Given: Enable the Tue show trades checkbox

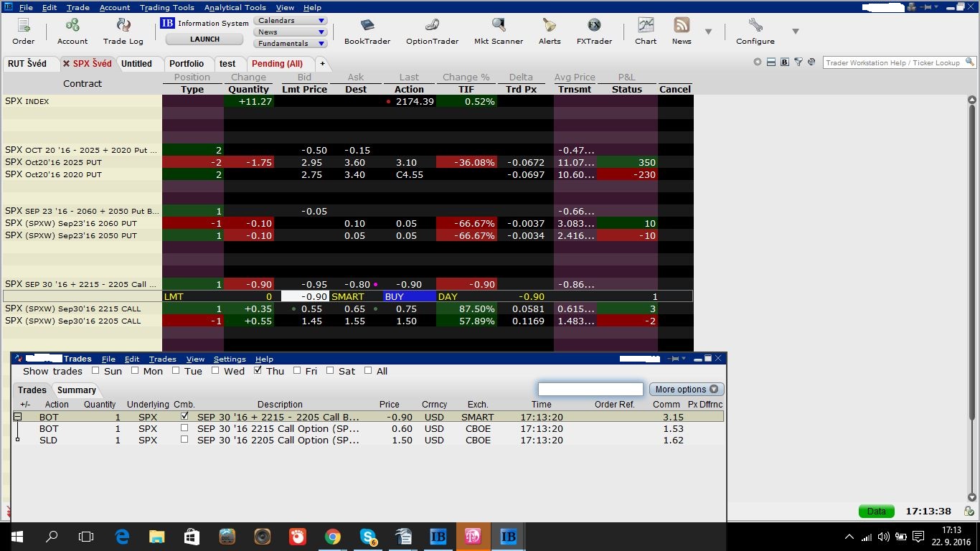Looking at the screenshot, I should 175,371.
